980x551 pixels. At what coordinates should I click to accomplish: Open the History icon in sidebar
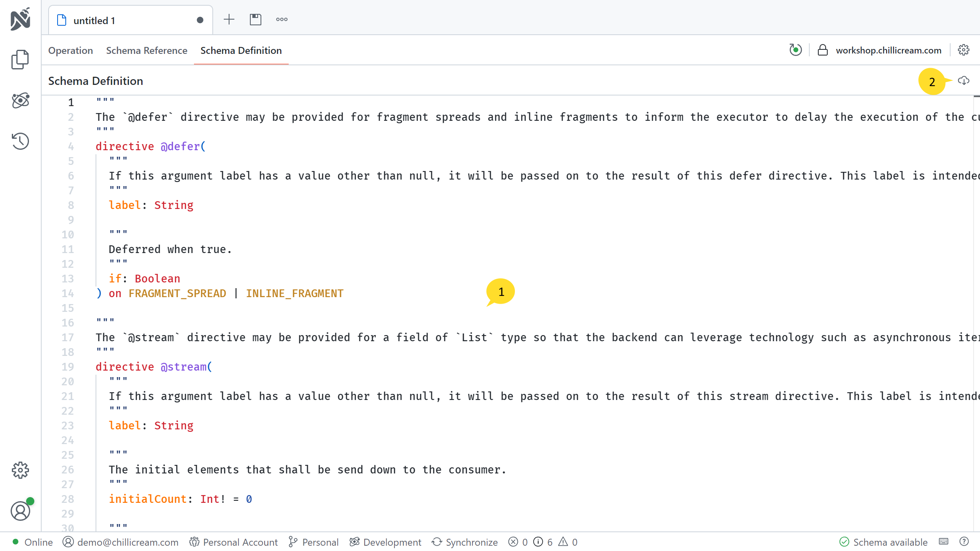coord(20,141)
